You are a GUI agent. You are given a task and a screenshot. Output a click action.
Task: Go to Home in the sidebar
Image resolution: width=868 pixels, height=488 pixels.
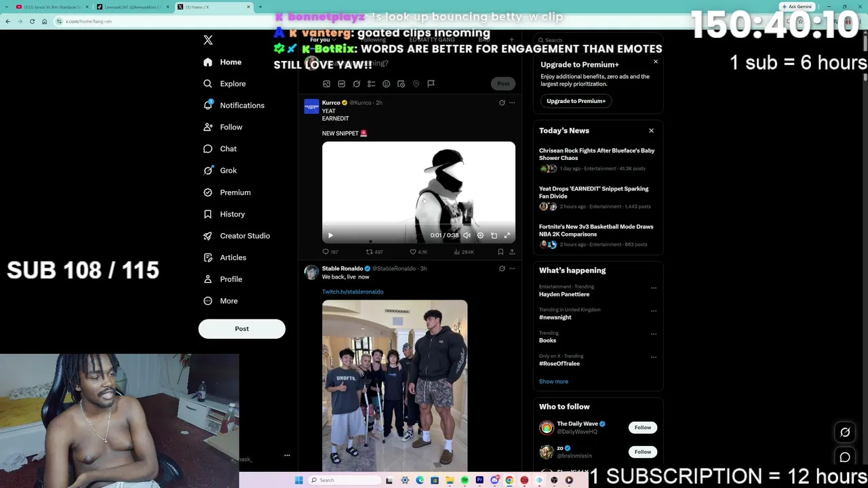point(222,62)
